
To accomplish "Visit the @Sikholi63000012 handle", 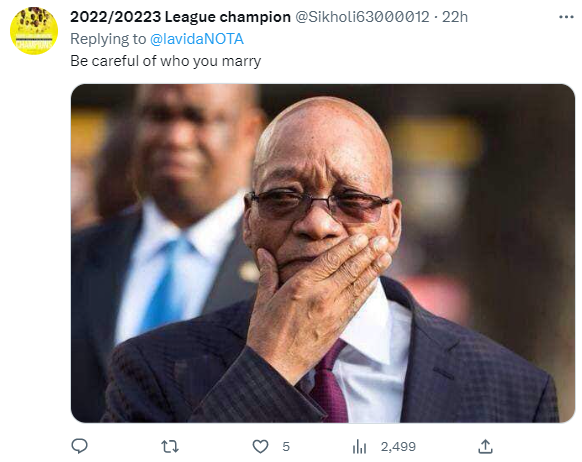I will 362,17.
